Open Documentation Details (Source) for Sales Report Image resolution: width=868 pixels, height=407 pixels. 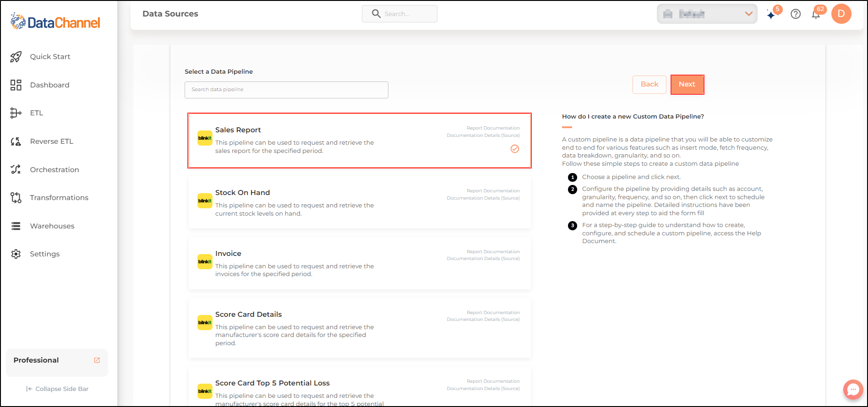483,136
